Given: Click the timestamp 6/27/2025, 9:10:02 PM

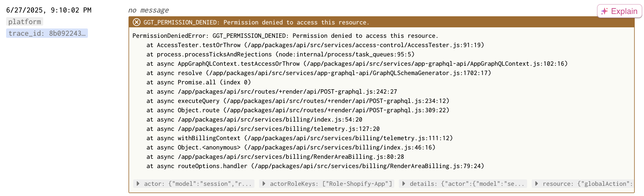Looking at the screenshot, I should coord(49,10).
